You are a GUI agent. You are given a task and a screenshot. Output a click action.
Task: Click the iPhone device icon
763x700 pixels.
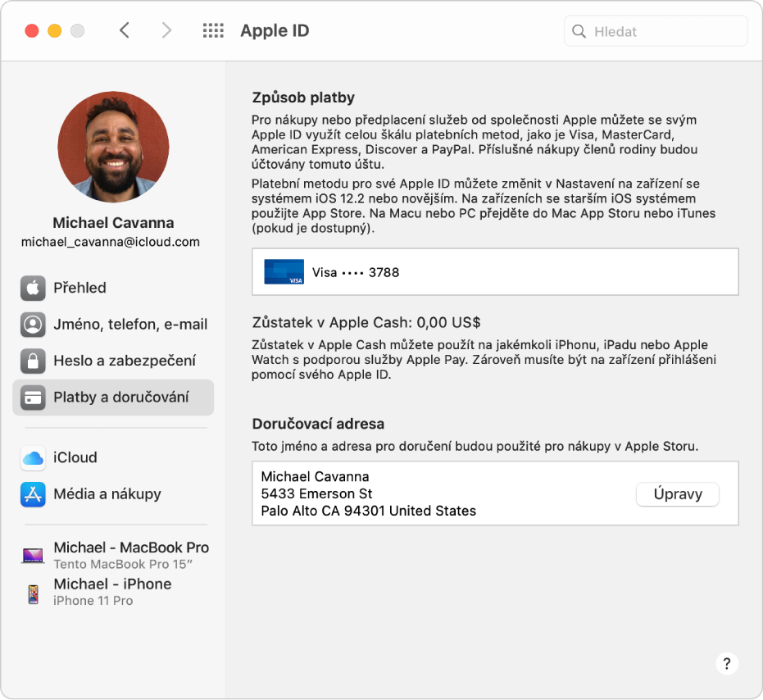pos(33,594)
